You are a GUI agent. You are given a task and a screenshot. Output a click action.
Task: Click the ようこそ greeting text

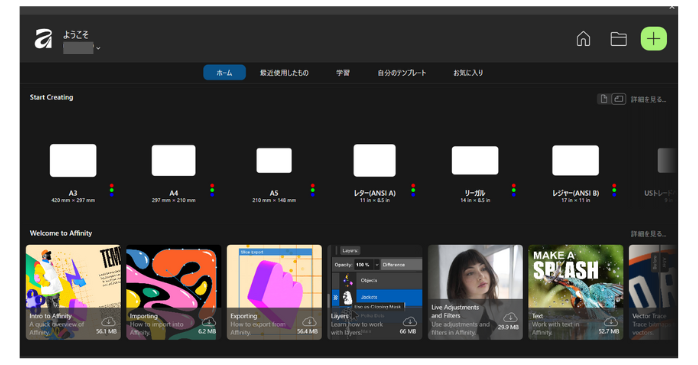(x=76, y=35)
